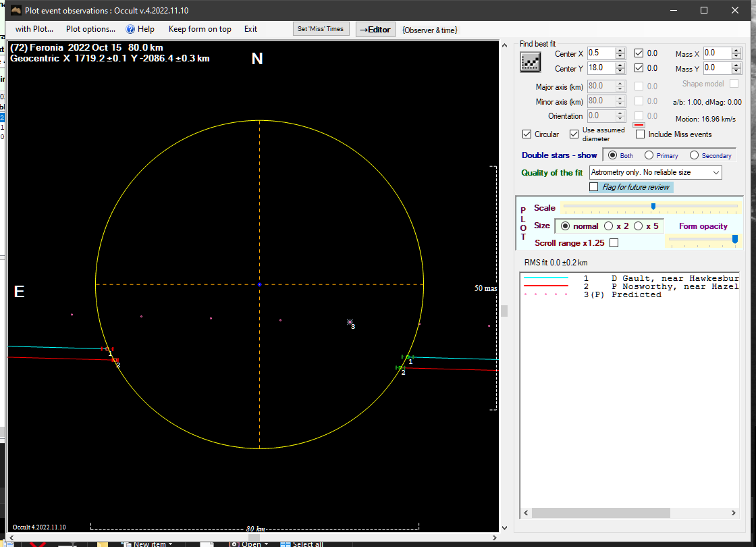Click the blue center dot of the circle
756x547 pixels.
[259, 284]
